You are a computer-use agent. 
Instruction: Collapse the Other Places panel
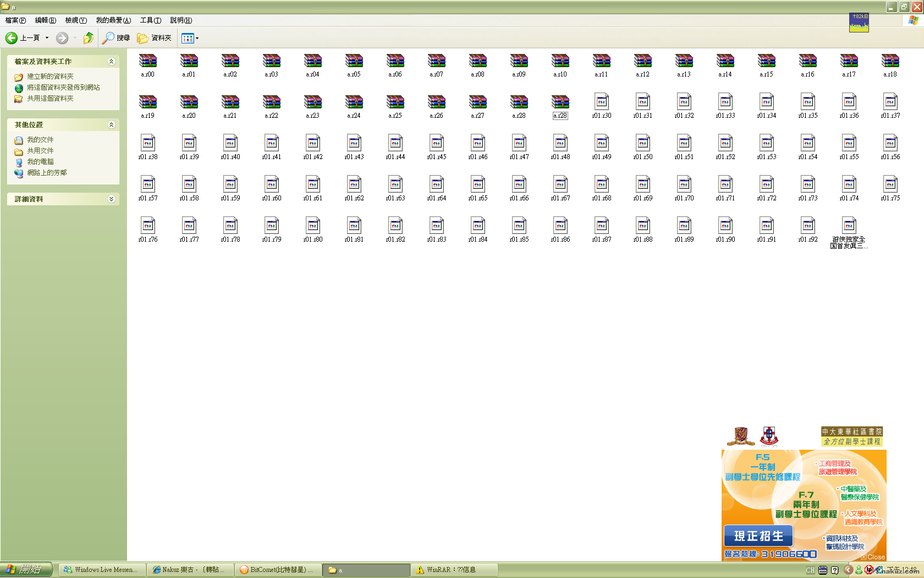click(111, 125)
